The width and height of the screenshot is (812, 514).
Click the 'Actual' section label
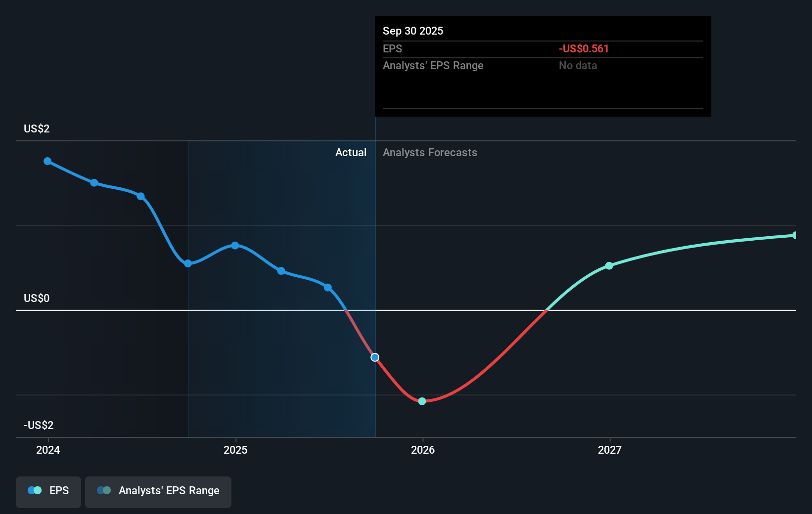[x=351, y=152]
